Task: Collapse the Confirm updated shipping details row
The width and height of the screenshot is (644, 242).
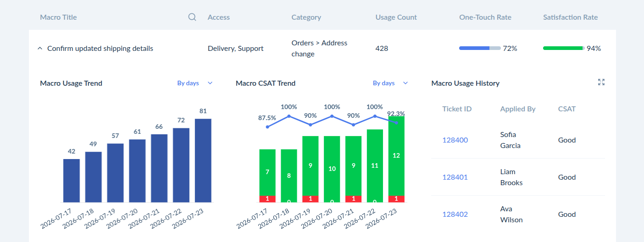Action: click(x=40, y=48)
